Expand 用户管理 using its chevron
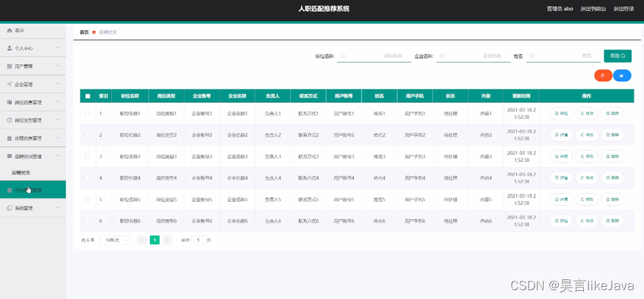This screenshot has height=299, width=644. [58, 65]
